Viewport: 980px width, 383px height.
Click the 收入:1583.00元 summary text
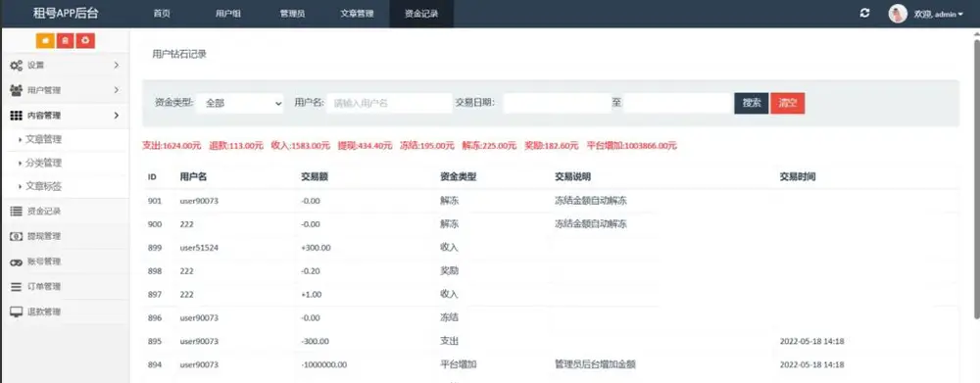tap(301, 146)
